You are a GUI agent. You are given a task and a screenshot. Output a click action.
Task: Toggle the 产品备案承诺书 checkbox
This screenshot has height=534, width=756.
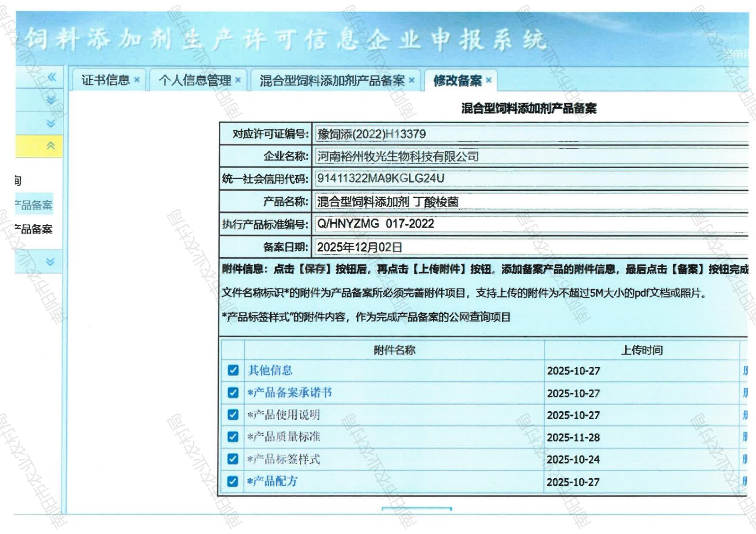coord(233,392)
